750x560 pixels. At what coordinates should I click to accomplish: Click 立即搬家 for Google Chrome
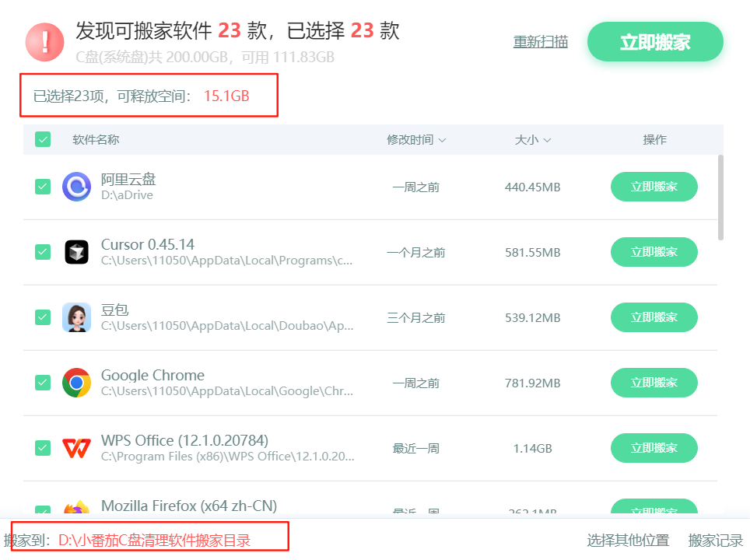click(654, 383)
